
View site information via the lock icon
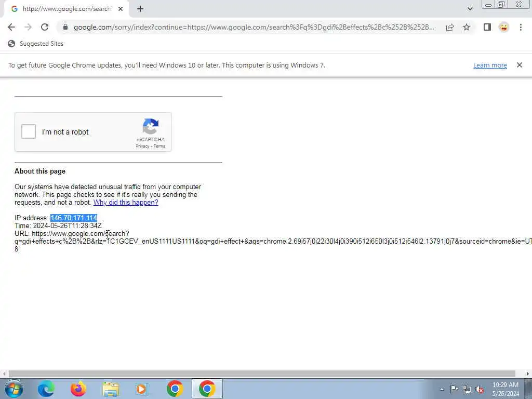coord(65,27)
